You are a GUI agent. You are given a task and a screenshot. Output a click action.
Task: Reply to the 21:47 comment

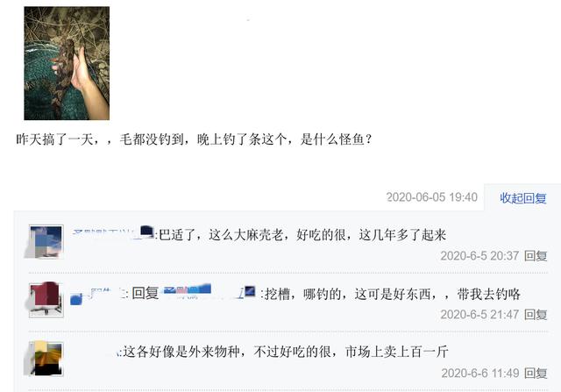click(x=536, y=315)
